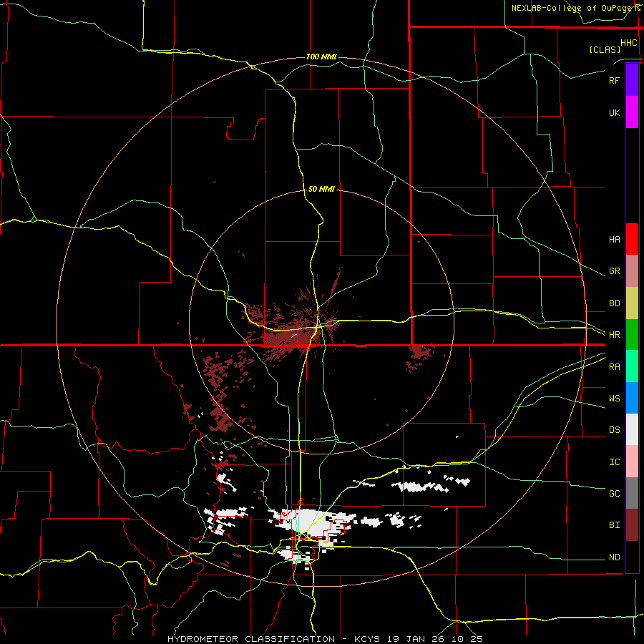This screenshot has height=644, width=644.
Task: Click the 100 NMI range ring label
Action: [x=321, y=57]
